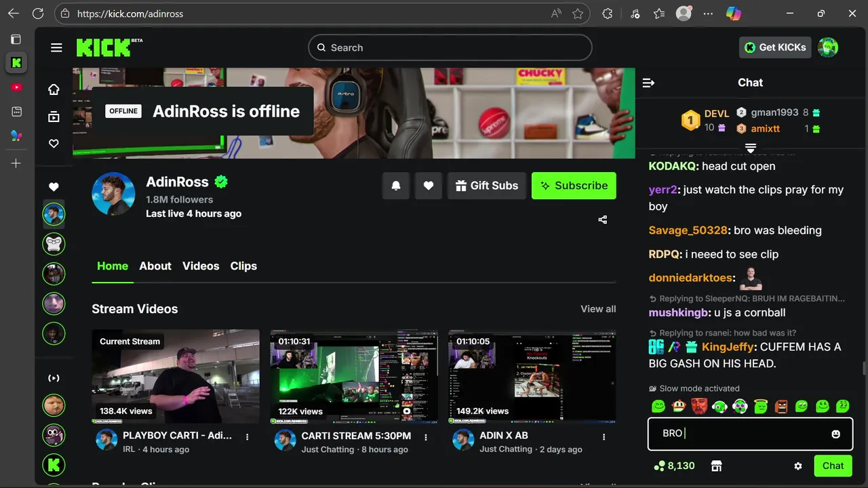
Task: Switch to the About tab
Action: point(155,266)
